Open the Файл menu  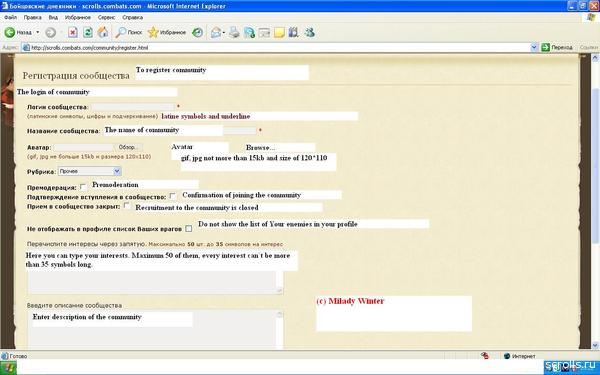[x=10, y=18]
